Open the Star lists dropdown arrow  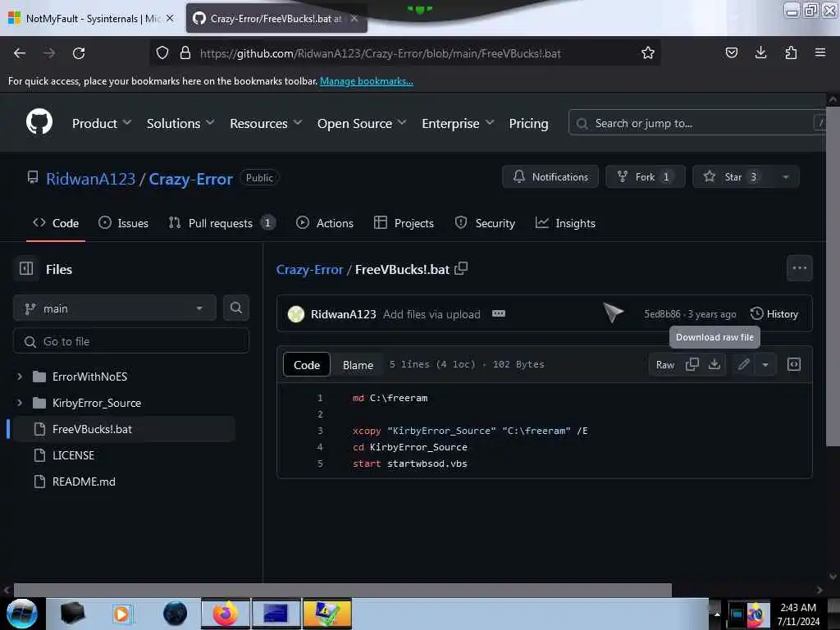pyautogui.click(x=785, y=177)
